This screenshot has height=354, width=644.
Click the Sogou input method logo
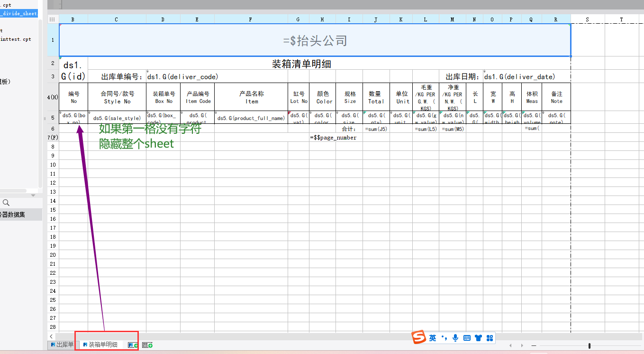[418, 337]
